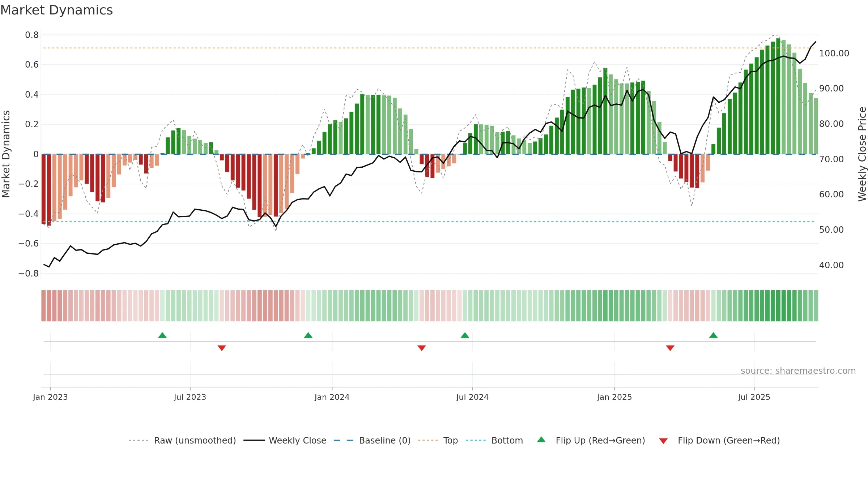The height and width of the screenshot is (488, 868).
Task: Click the first green flip-up marker, before Jul 2023
Action: point(162,335)
